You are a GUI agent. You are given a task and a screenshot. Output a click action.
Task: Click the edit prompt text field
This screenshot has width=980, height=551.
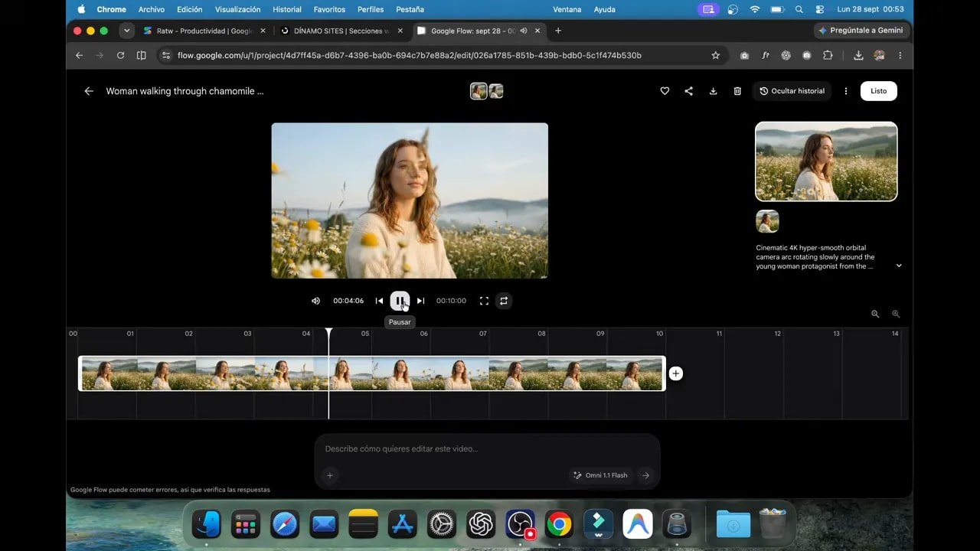coord(487,448)
